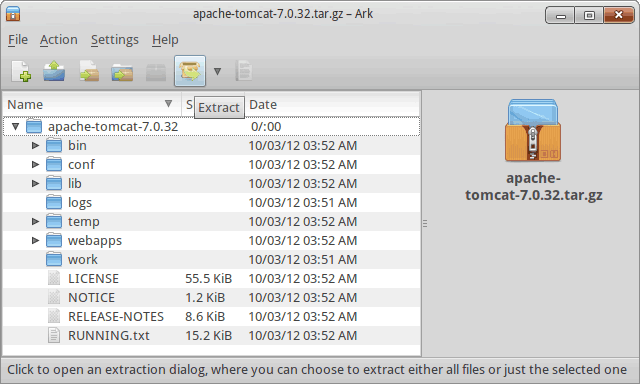640x384 pixels.
Task: Select the lib folder icon
Action: click(54, 183)
